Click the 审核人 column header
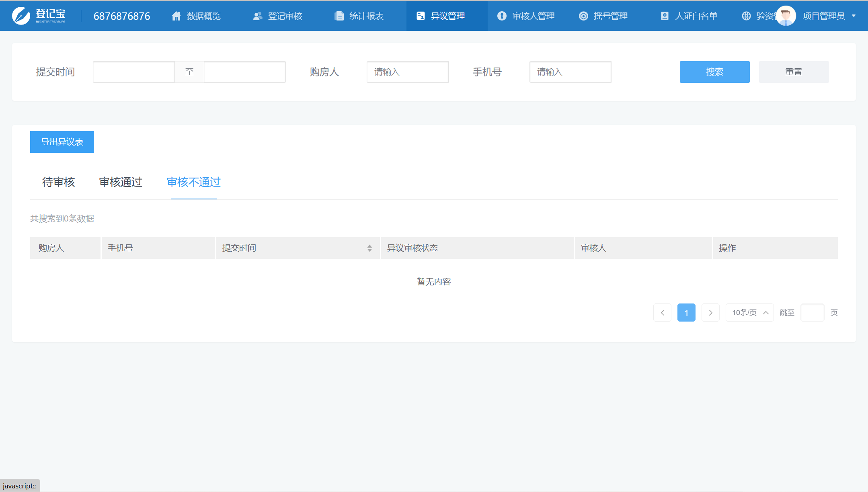Viewport: 868px width, 492px height. click(643, 248)
